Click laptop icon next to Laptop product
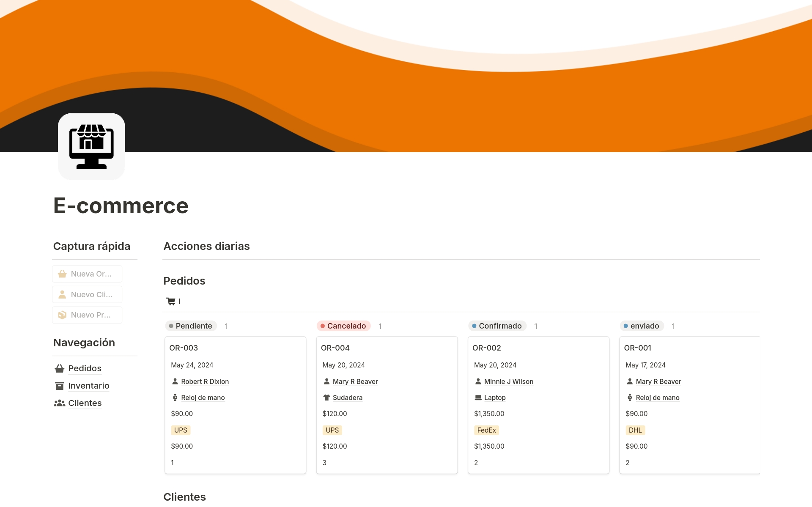 [478, 397]
